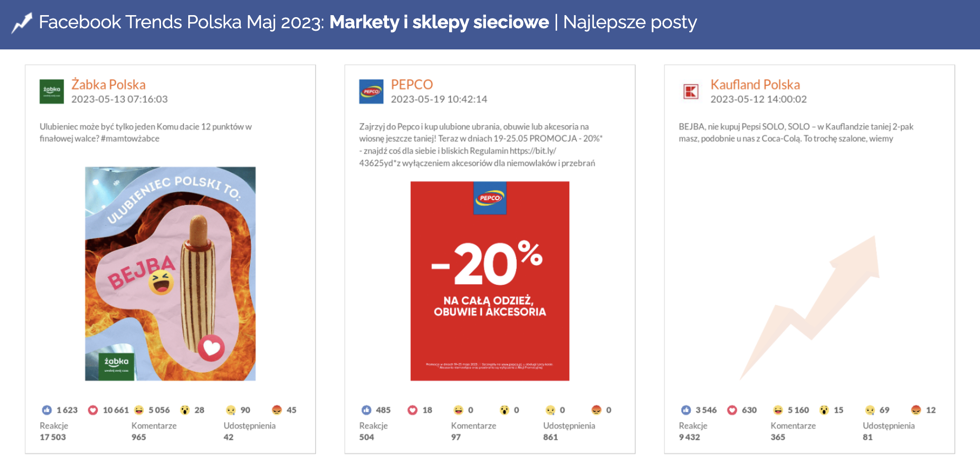The height and width of the screenshot is (473, 980).
Task: Open the Kaufland Polska page name link
Action: click(x=755, y=84)
